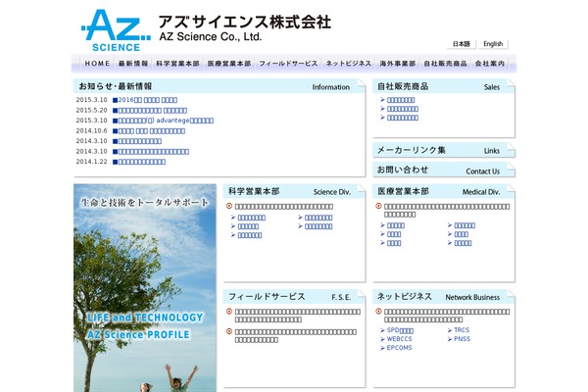Open the ネットビジネス Network Business header
The height and width of the screenshot is (392, 588).
[x=444, y=296]
